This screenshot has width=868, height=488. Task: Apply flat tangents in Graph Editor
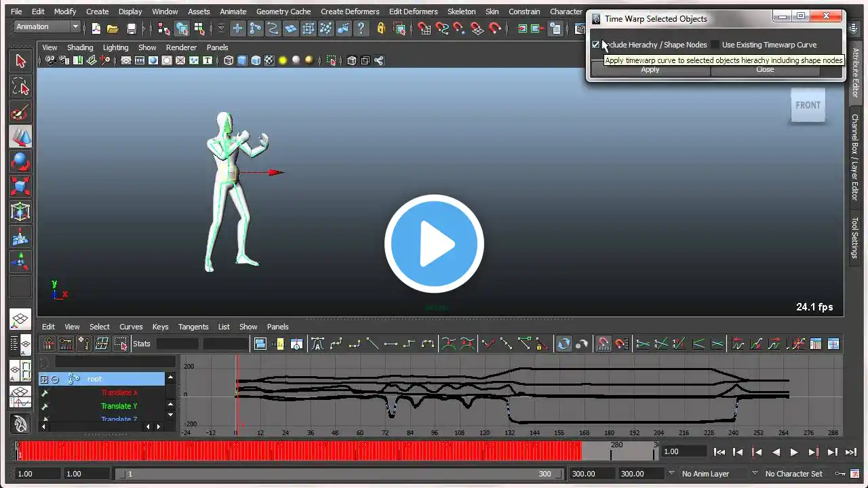(x=391, y=344)
